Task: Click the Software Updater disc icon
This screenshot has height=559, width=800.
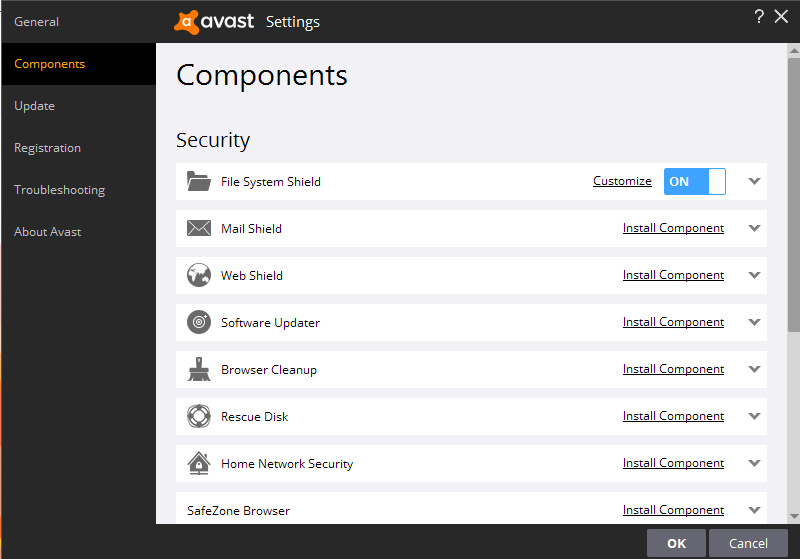Action: (x=198, y=322)
